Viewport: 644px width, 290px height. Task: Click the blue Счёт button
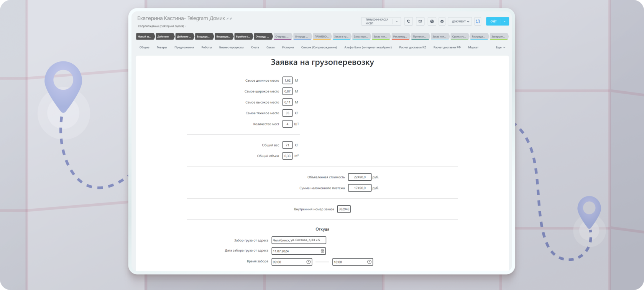point(493,21)
